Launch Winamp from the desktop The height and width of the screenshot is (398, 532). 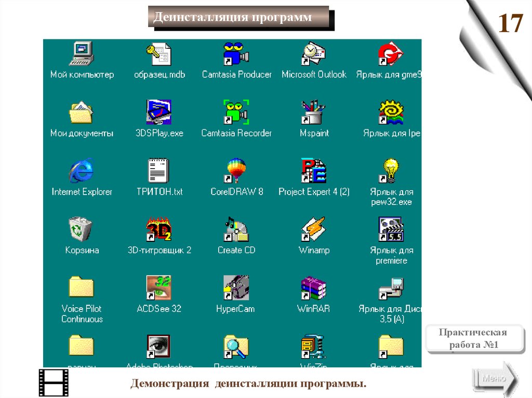pyautogui.click(x=314, y=229)
